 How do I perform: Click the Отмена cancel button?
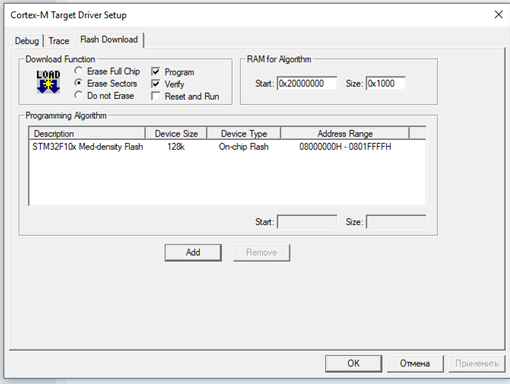point(415,363)
